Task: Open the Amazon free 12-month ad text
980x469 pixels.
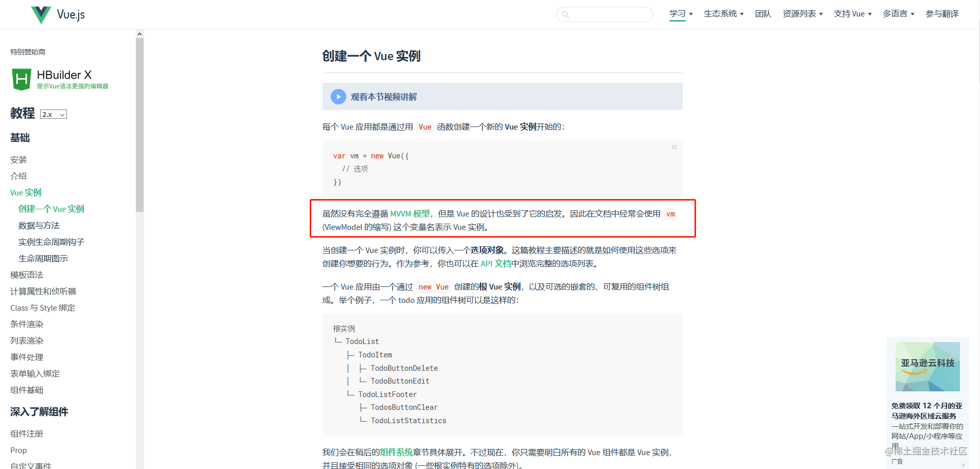Action: 927,411
